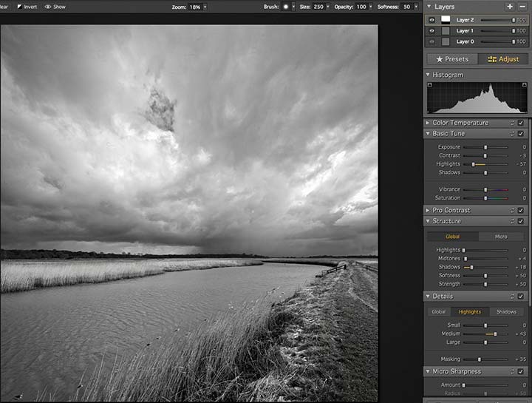Click the brush Size value field
This screenshot has height=403, width=532.
[x=318, y=7]
